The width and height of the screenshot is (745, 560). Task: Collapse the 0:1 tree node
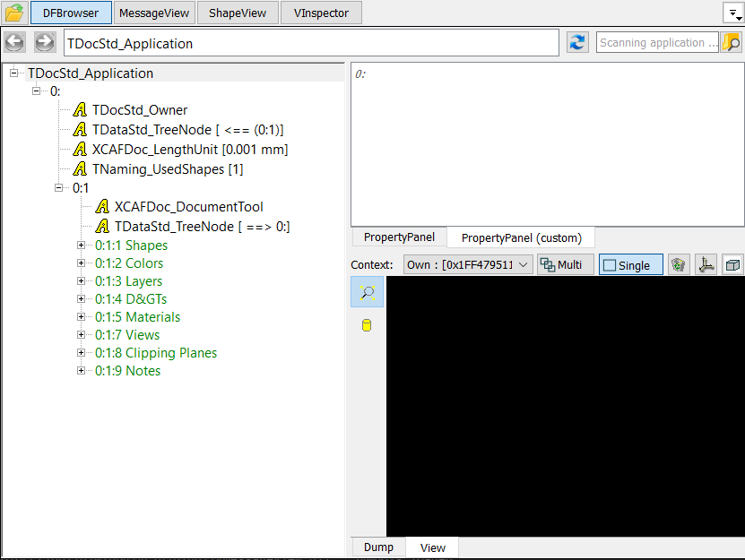pos(59,188)
